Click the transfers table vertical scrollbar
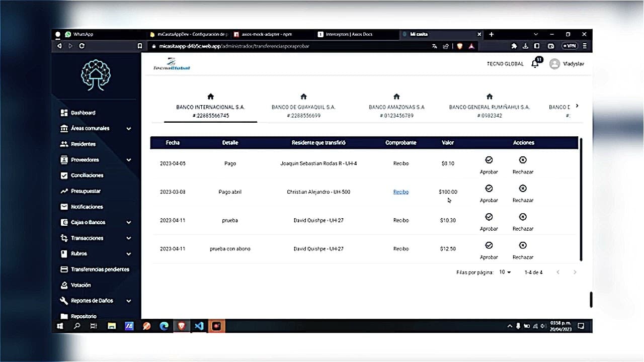 pyautogui.click(x=581, y=199)
